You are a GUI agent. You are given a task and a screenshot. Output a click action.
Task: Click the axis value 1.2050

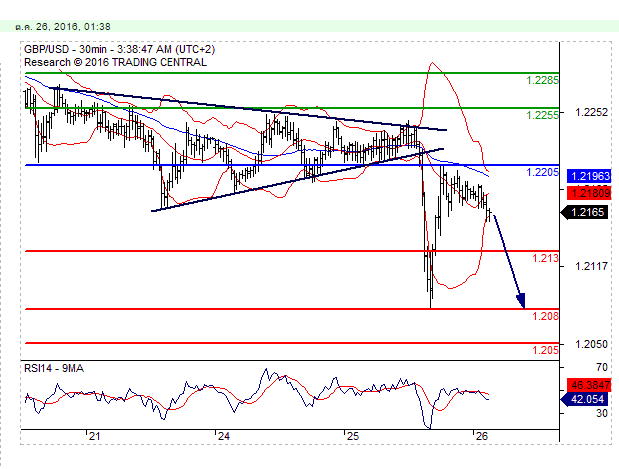coord(591,344)
